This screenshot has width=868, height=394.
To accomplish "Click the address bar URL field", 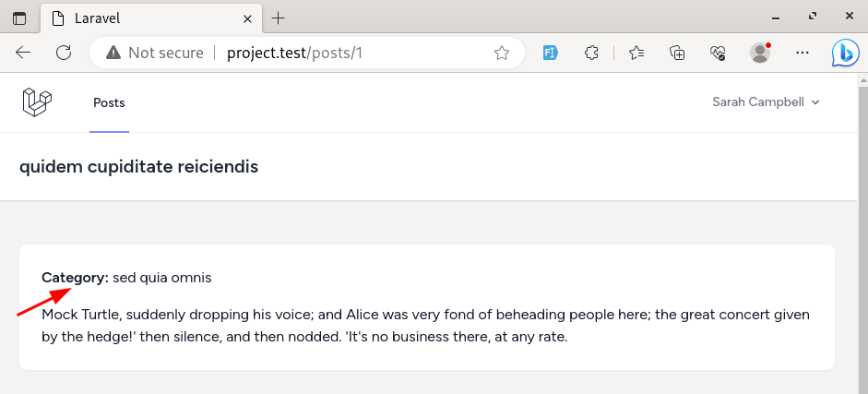I will (354, 53).
